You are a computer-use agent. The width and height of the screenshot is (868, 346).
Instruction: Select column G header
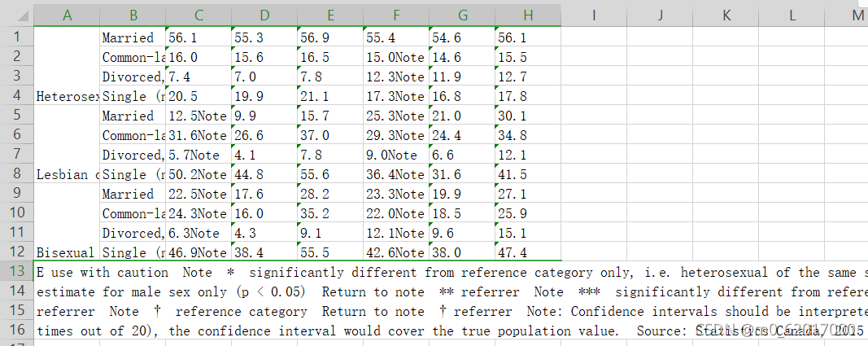tap(462, 15)
